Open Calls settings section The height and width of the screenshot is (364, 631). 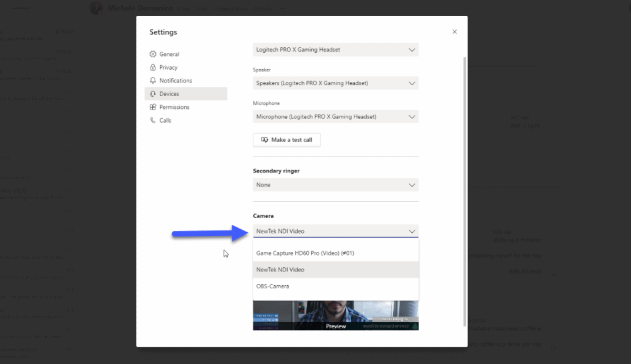(186, 120)
